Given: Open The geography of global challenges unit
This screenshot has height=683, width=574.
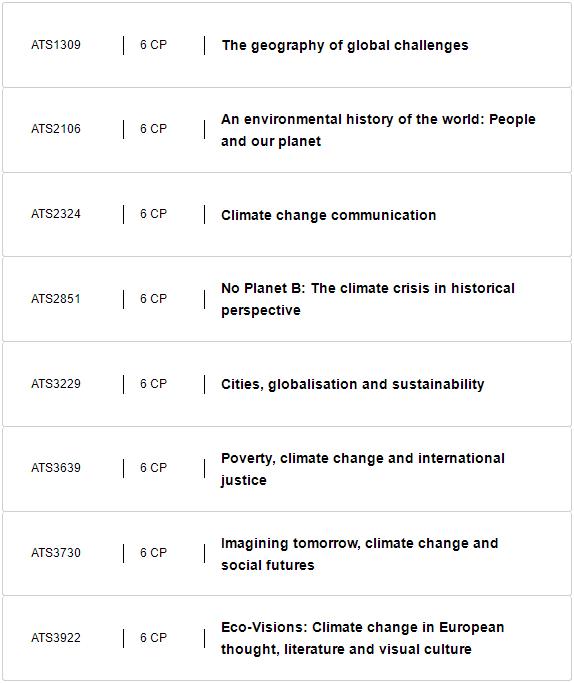Looking at the screenshot, I should (345, 45).
